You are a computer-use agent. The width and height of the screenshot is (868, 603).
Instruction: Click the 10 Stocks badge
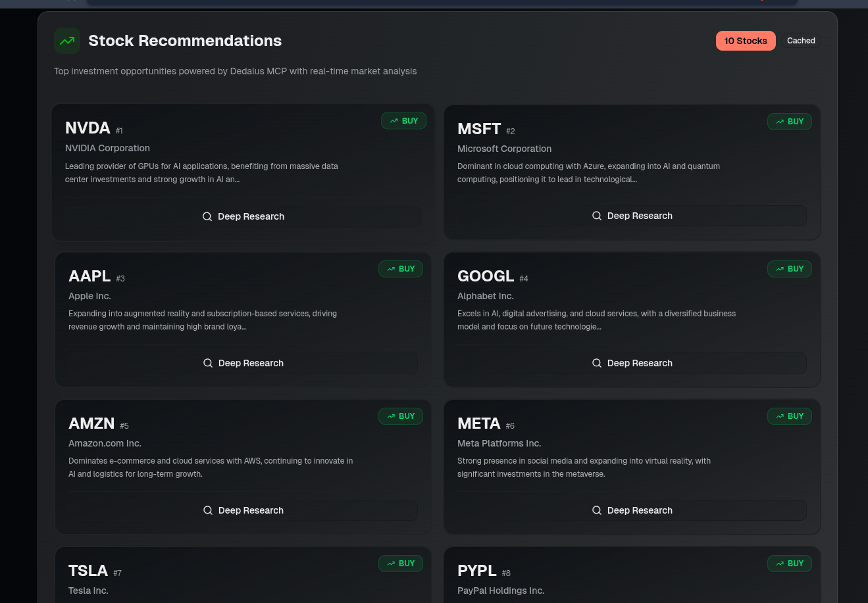(746, 41)
